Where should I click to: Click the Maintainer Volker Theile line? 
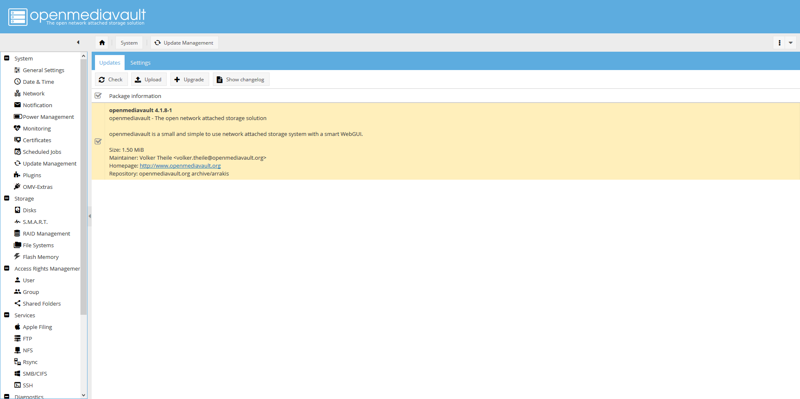[x=187, y=158]
